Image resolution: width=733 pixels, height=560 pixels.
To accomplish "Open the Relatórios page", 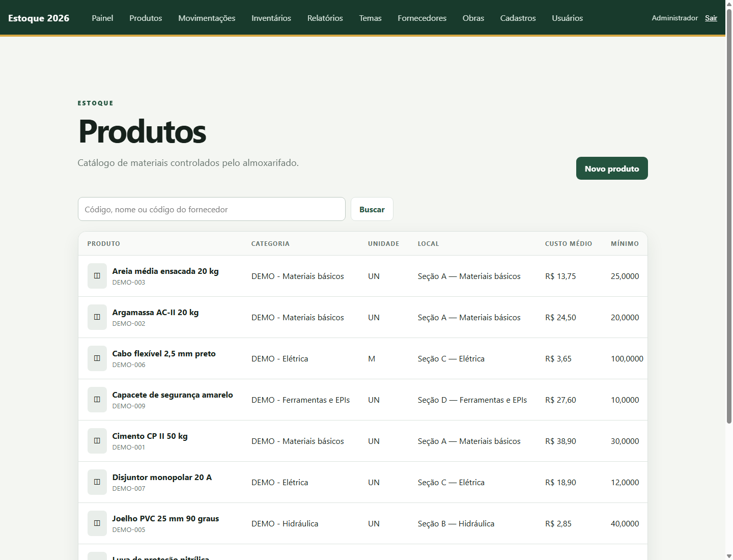I will (x=325, y=18).
